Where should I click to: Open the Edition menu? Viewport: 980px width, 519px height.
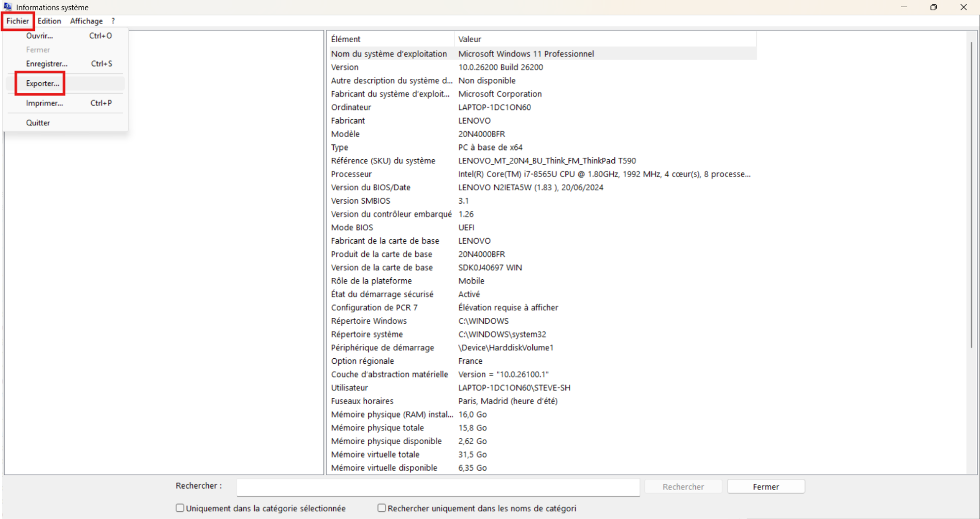coord(49,21)
